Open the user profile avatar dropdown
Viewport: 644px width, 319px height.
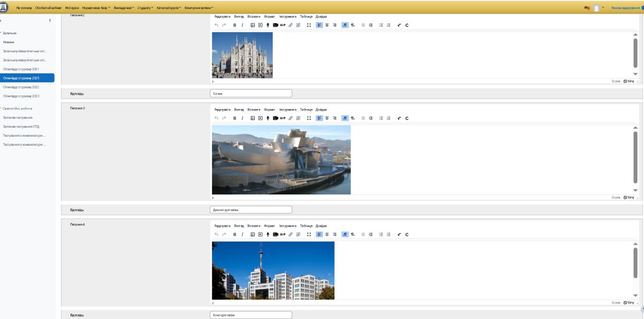[597, 8]
